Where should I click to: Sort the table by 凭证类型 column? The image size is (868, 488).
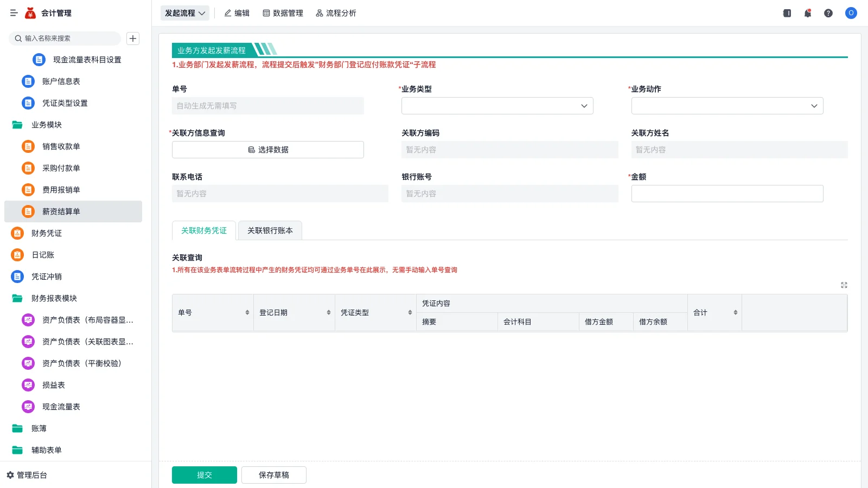click(410, 312)
